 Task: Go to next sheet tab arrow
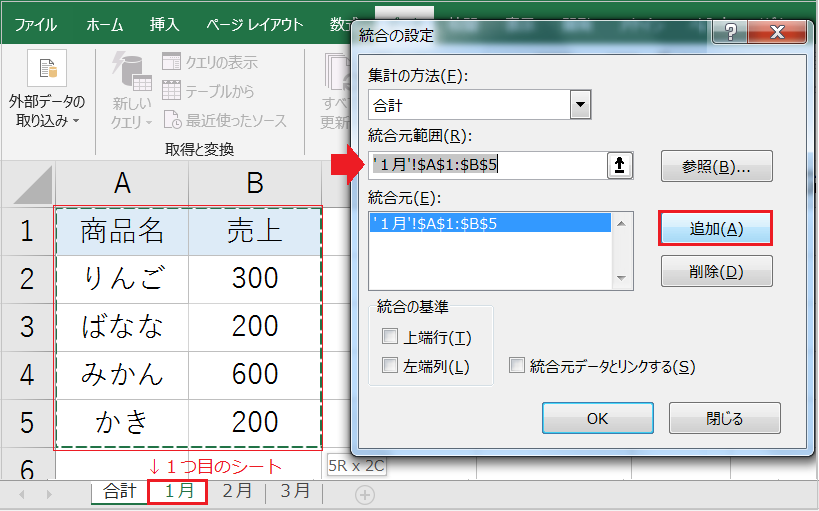(x=49, y=494)
